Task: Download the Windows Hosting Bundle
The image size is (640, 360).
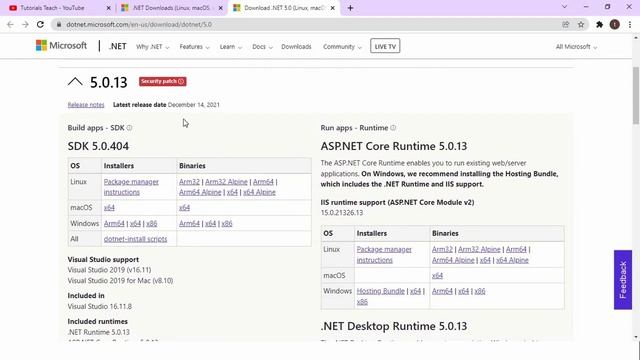Action: tap(381, 291)
